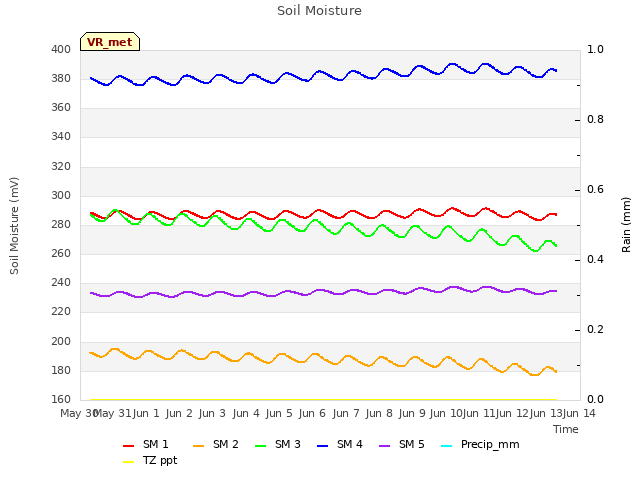The height and width of the screenshot is (480, 640).
Task: Click the 220 left-axis tick label
Action: (x=61, y=312)
